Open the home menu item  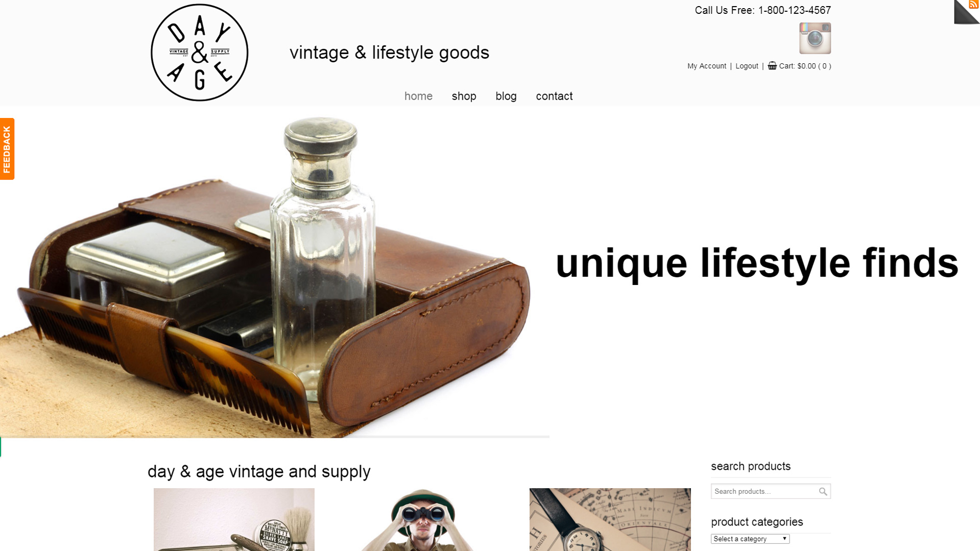pyautogui.click(x=418, y=96)
